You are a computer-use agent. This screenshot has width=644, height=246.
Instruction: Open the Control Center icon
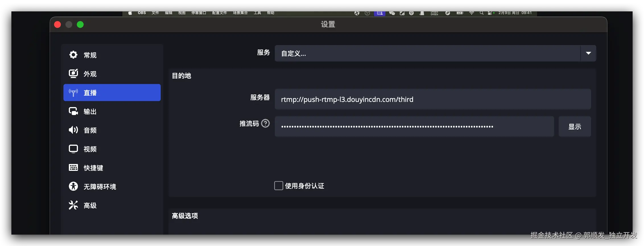(490, 13)
